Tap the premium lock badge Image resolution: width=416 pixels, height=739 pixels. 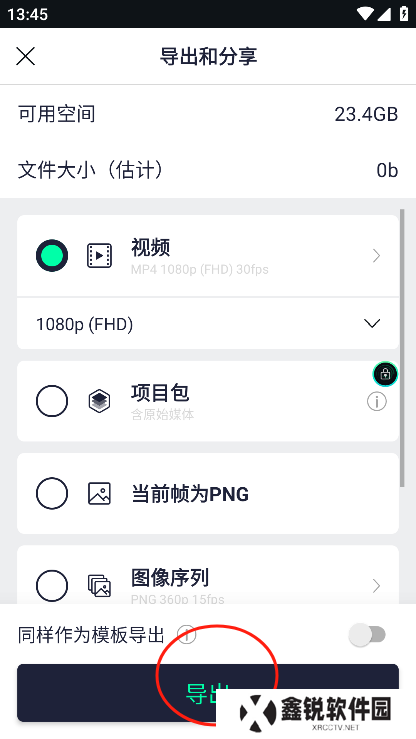click(385, 374)
